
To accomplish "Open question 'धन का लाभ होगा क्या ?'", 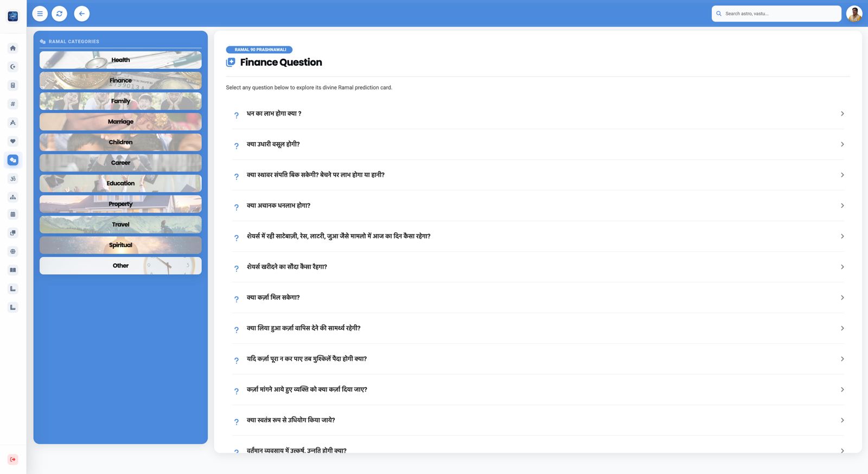I will [x=538, y=114].
